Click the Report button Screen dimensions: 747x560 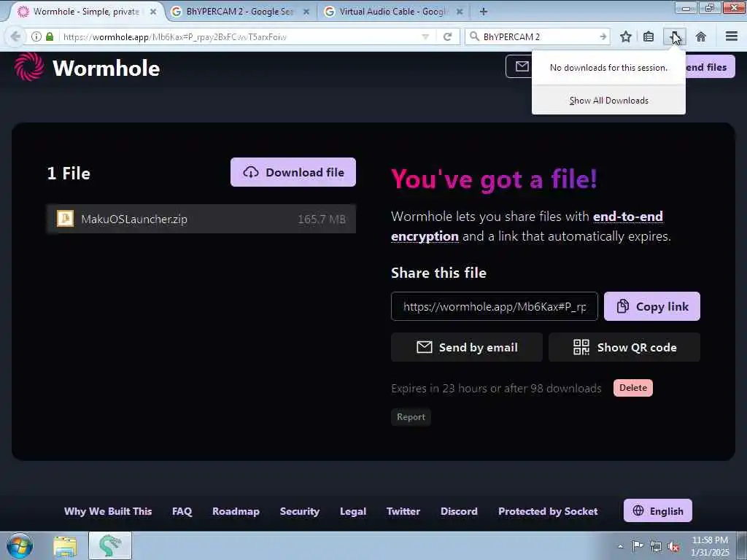coord(411,416)
